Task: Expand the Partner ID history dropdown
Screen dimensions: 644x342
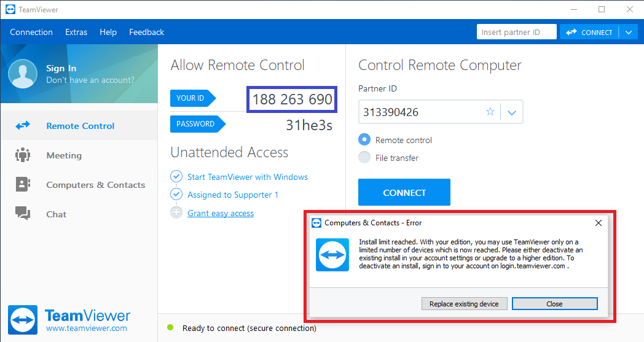Action: point(512,112)
